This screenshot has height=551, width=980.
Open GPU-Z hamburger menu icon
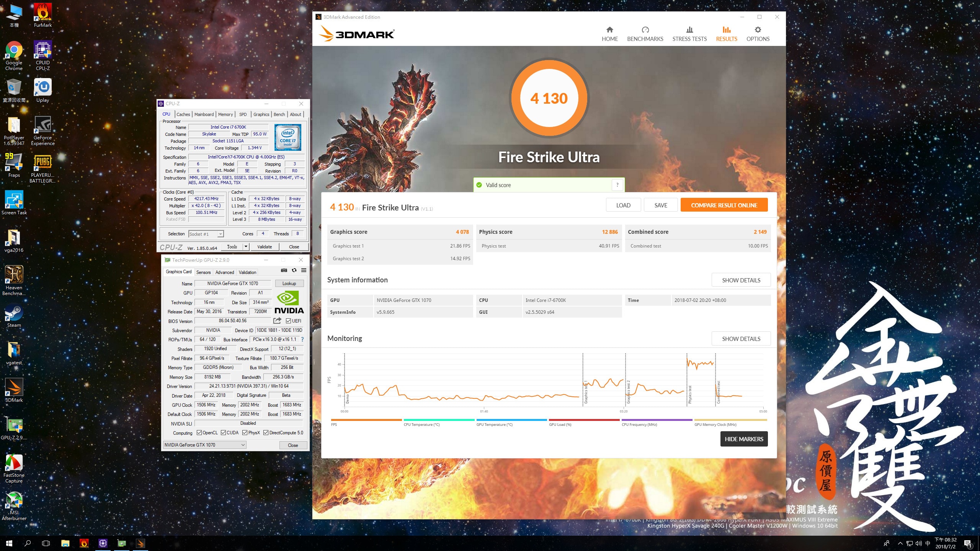click(304, 270)
